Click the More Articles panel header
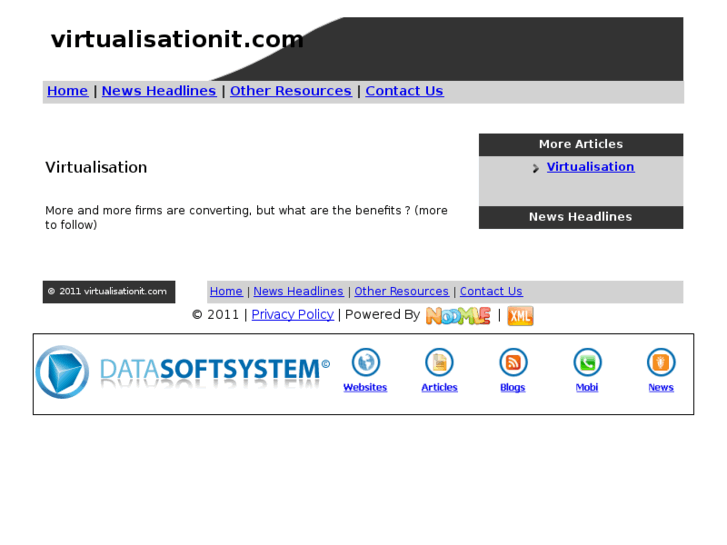727x545 pixels. click(x=581, y=144)
